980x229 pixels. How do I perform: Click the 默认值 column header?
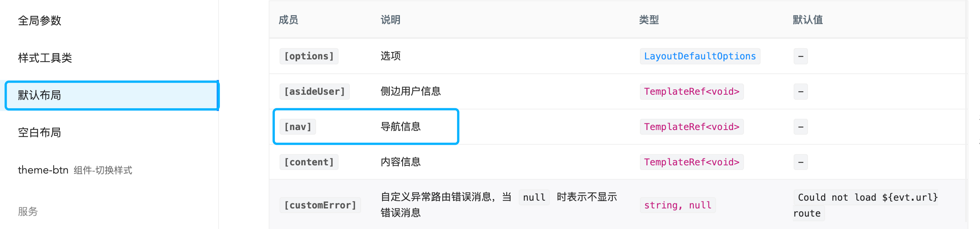tap(808, 20)
